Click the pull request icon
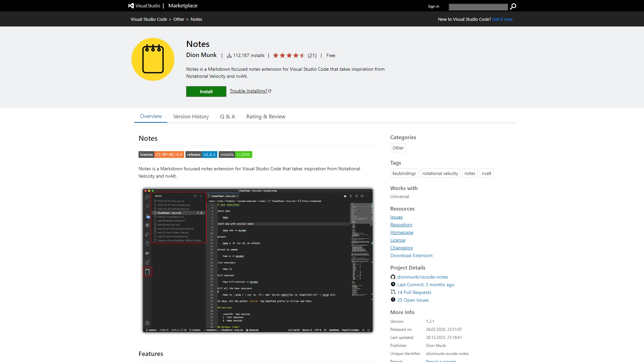The width and height of the screenshot is (644, 362). click(x=393, y=292)
